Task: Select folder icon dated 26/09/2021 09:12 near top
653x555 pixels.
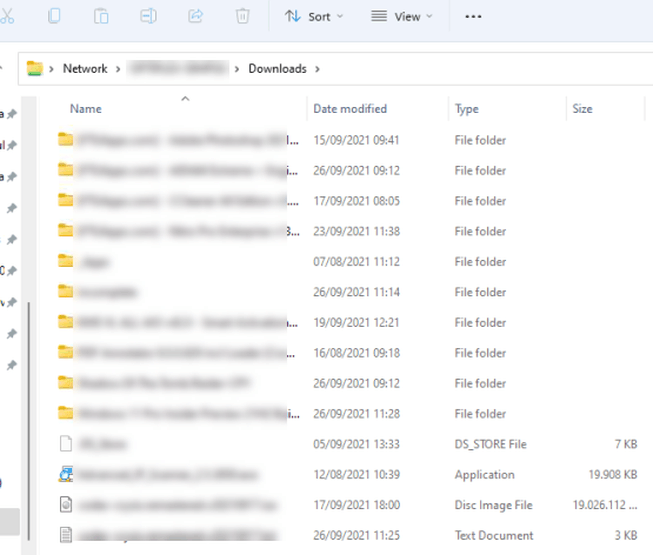Action: [x=65, y=169]
